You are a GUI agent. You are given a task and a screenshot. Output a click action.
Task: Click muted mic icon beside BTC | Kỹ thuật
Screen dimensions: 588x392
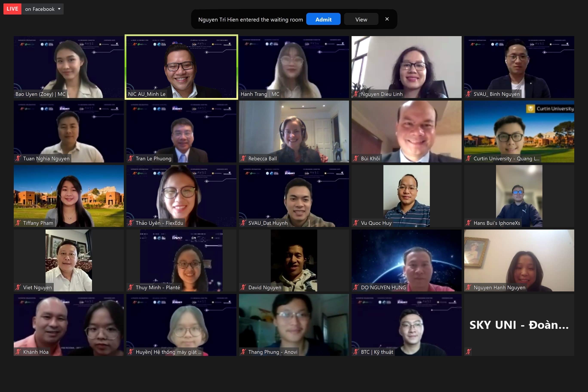click(356, 352)
